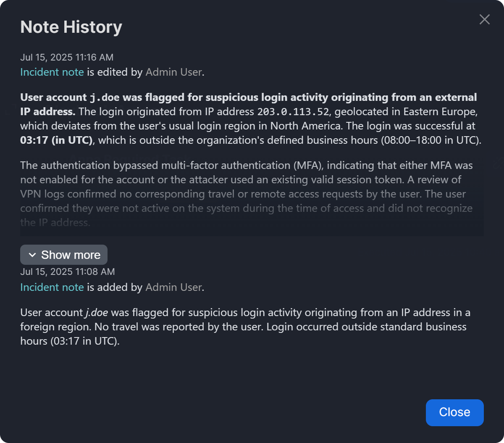Open Incident note link in edited entry
504x443 pixels.
[52, 72]
